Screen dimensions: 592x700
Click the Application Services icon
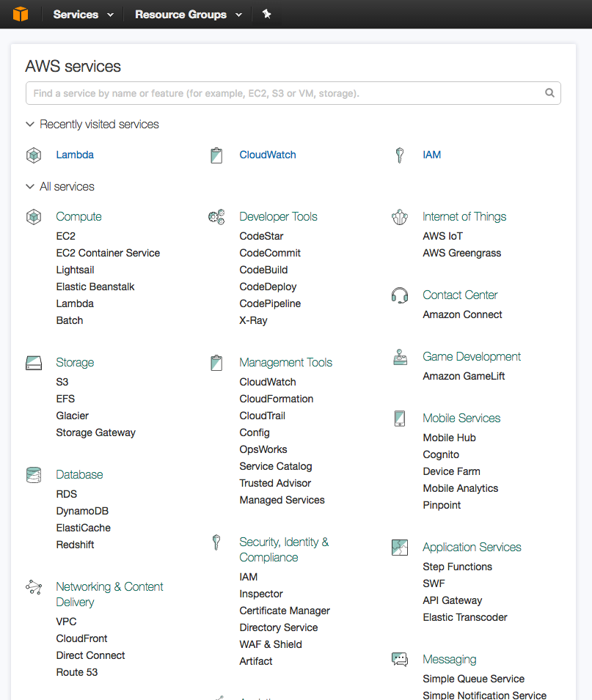pos(400,548)
